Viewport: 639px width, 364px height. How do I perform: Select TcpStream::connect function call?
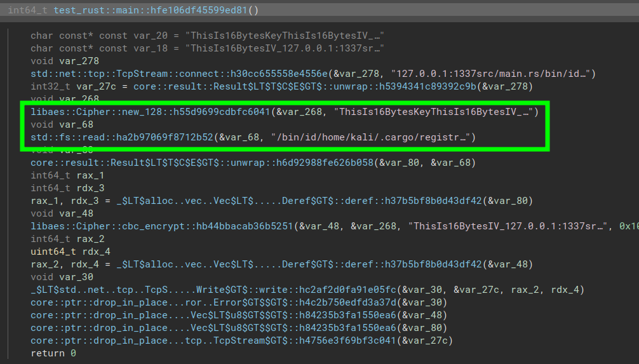(179, 74)
